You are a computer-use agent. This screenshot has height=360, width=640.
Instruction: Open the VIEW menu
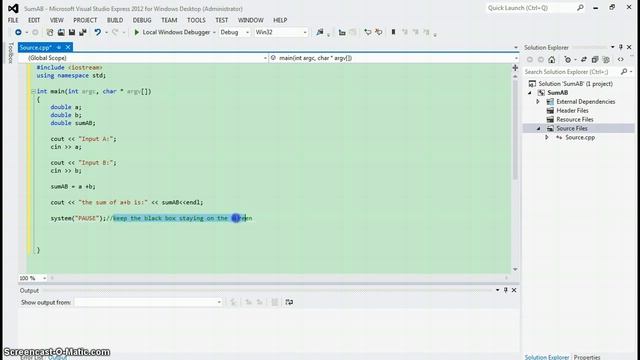pyautogui.click(x=57, y=20)
